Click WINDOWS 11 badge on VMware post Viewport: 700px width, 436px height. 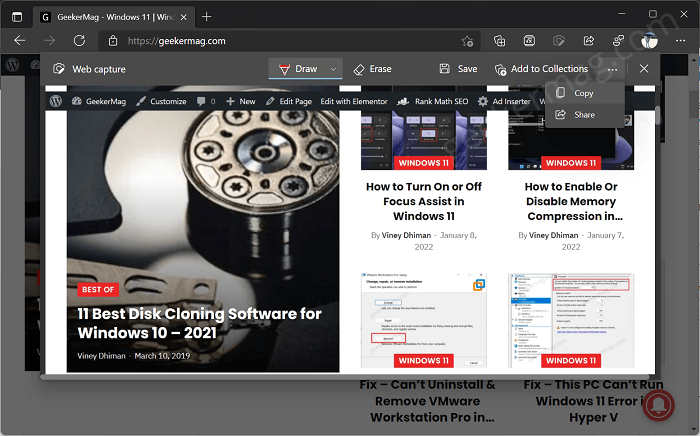point(424,361)
